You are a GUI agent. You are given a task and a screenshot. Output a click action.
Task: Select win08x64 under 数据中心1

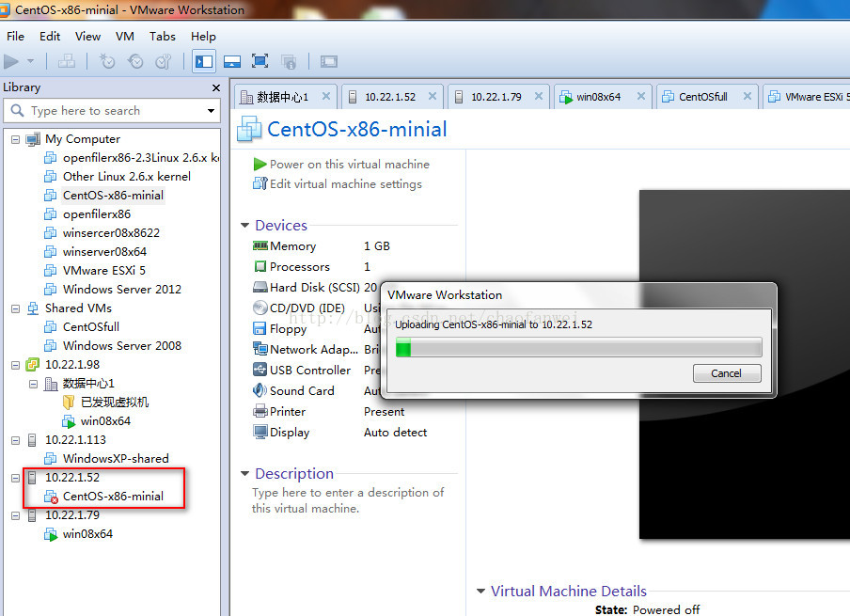point(97,421)
